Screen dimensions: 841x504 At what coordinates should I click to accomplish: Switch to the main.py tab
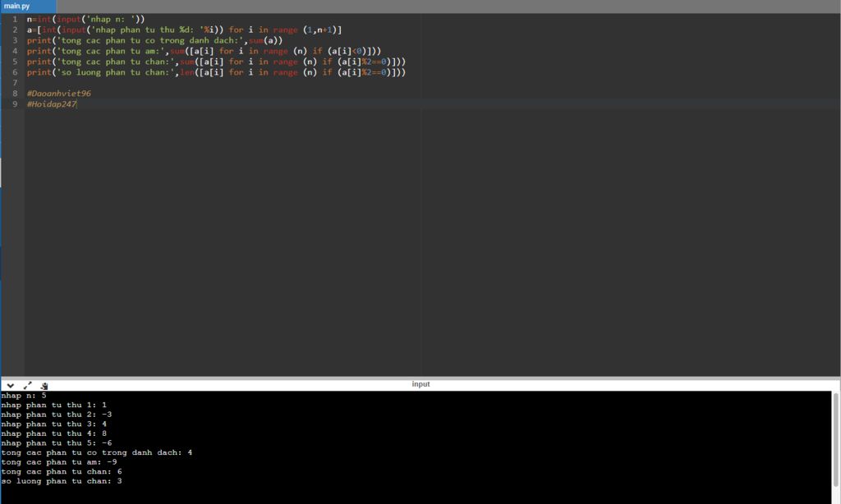coord(28,7)
